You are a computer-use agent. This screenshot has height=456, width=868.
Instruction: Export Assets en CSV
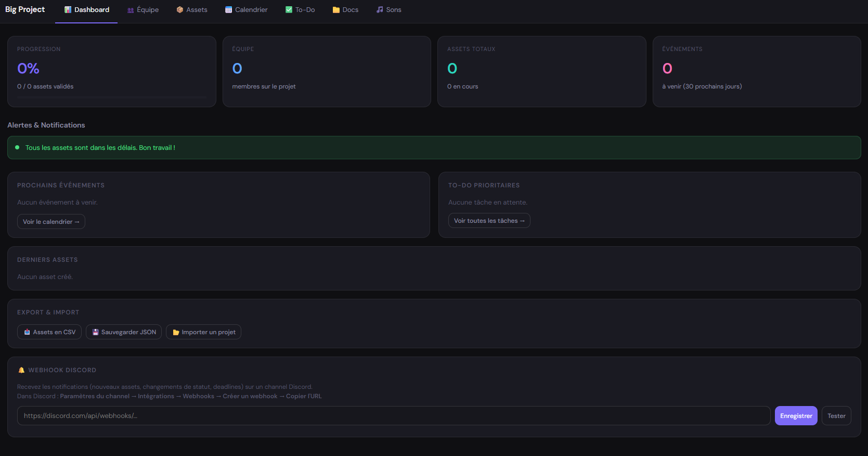pyautogui.click(x=49, y=332)
